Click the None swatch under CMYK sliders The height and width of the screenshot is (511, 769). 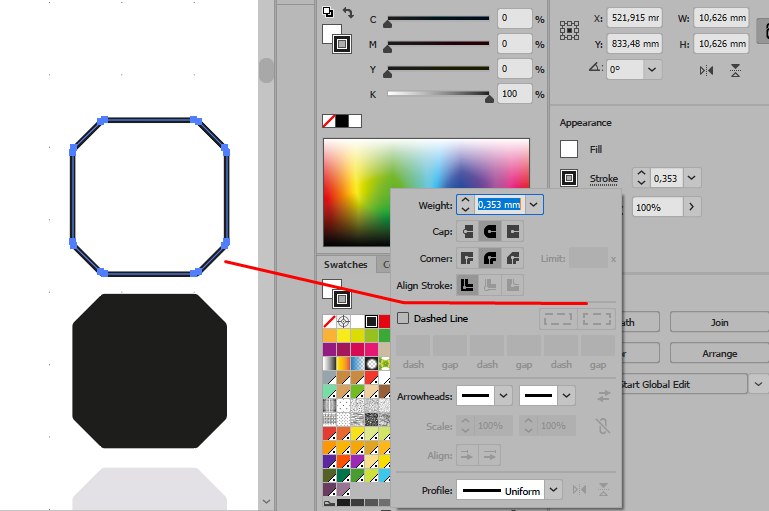[x=329, y=121]
